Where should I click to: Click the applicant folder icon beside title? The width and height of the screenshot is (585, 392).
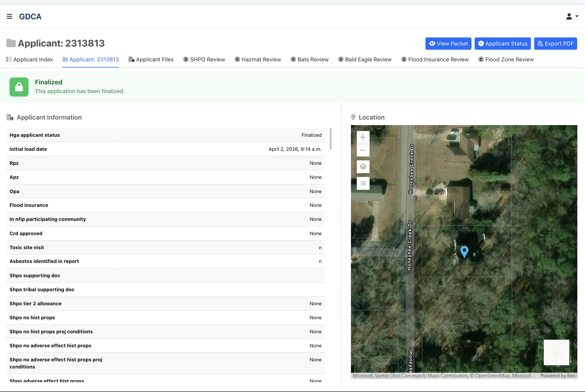pos(11,43)
